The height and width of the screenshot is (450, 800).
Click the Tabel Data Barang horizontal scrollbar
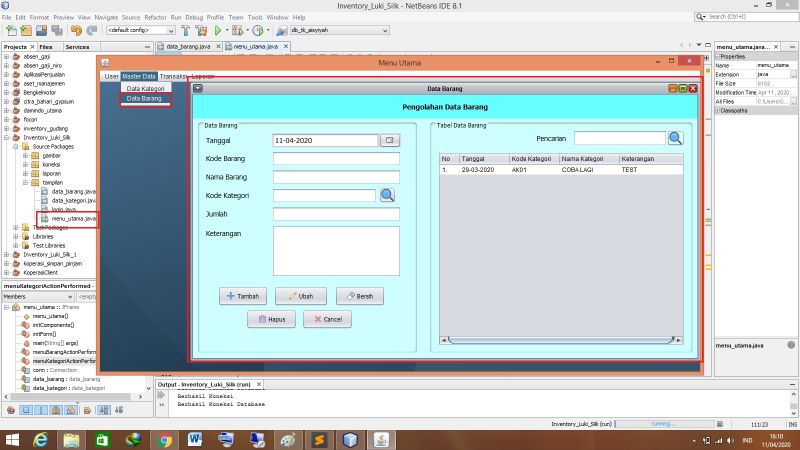coord(561,340)
